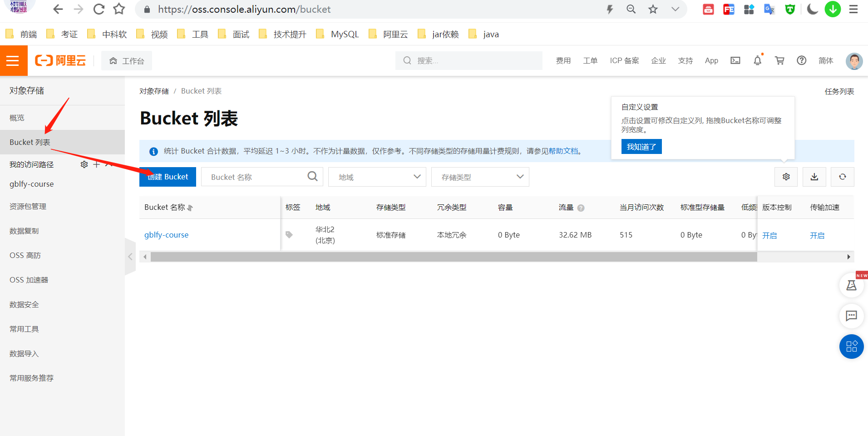Screen dimensions: 868x436
Task: Open the 存储类型 storage type dropdown
Action: [x=480, y=177]
